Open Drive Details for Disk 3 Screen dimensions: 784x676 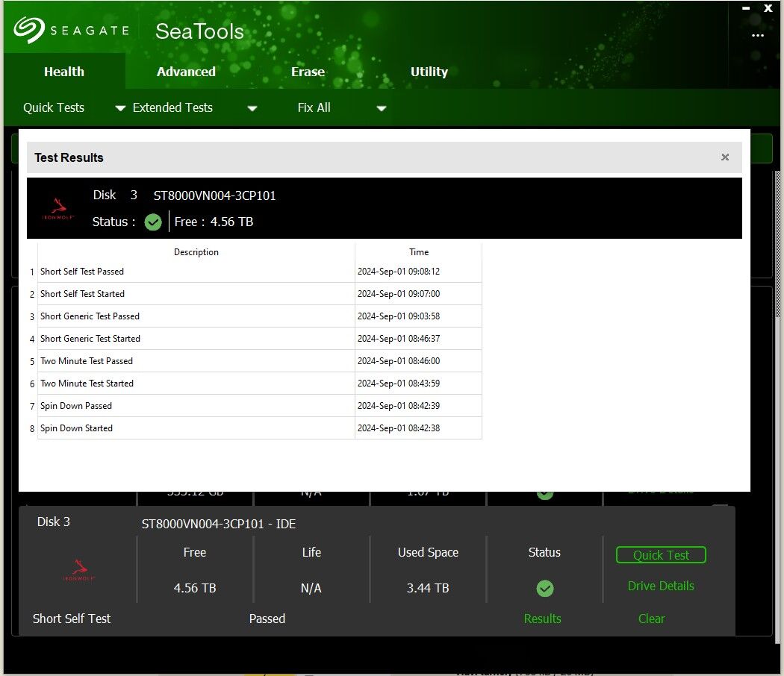point(661,586)
